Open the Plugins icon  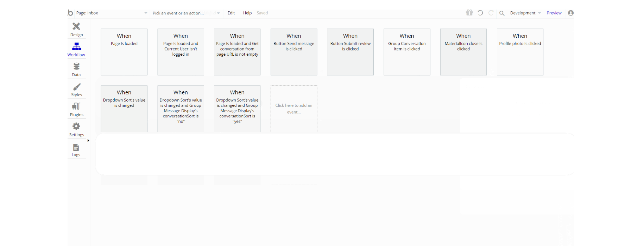click(x=76, y=106)
